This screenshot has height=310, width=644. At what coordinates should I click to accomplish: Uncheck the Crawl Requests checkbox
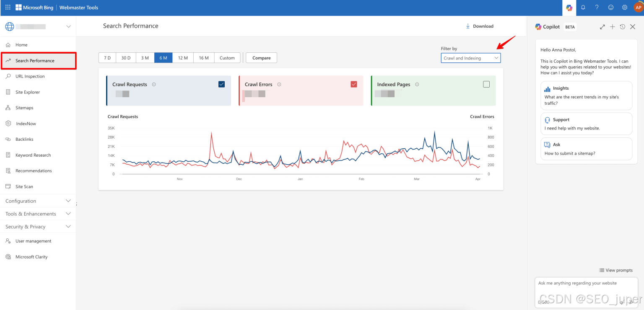click(x=221, y=84)
